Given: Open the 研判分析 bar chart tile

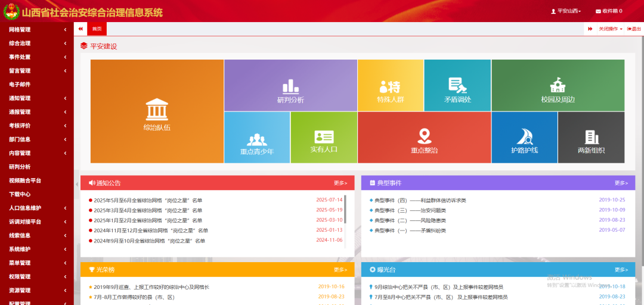Looking at the screenshot, I should tap(290, 86).
